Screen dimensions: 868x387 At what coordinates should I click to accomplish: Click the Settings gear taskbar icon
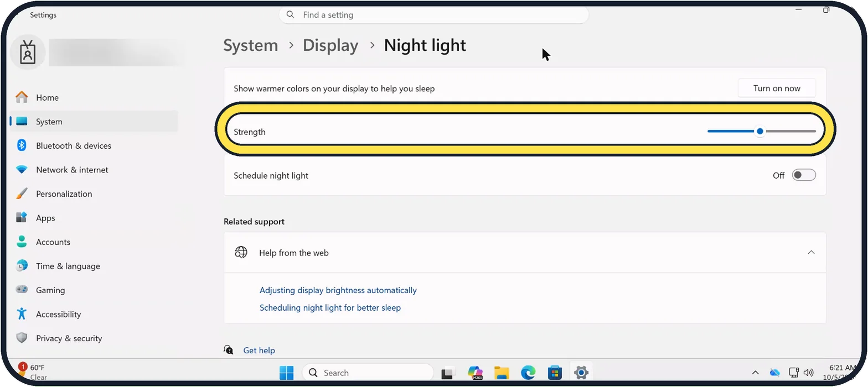(x=581, y=373)
